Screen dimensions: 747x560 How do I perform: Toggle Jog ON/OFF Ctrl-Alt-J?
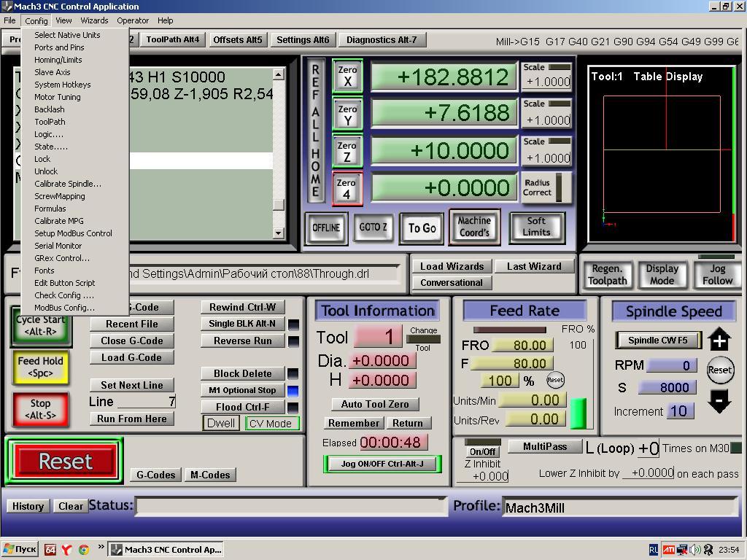pyautogui.click(x=382, y=464)
